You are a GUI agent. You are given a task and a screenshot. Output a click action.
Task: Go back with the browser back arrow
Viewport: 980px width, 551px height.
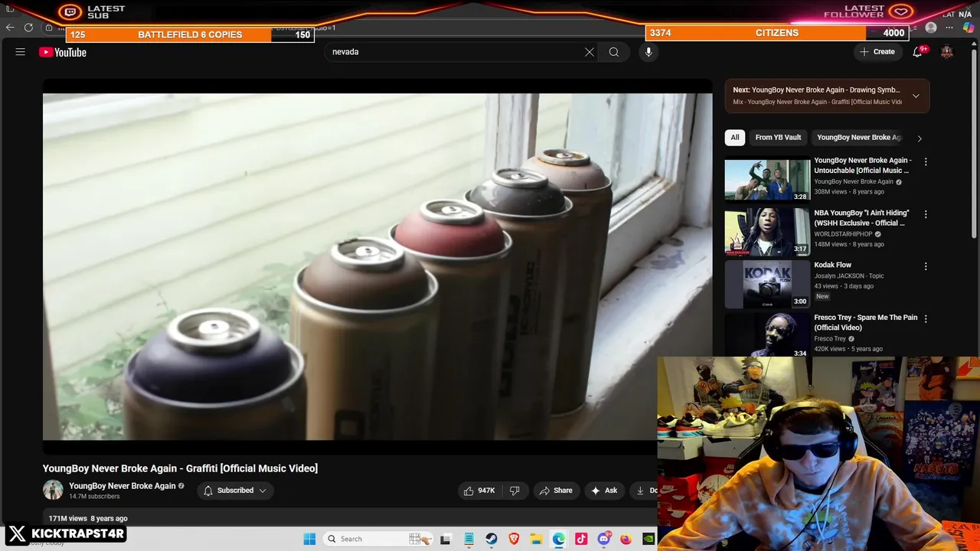(x=10, y=28)
